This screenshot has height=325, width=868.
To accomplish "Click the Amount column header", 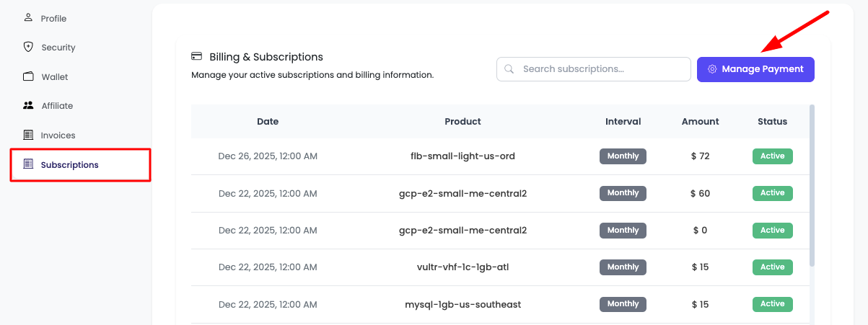I will (700, 122).
